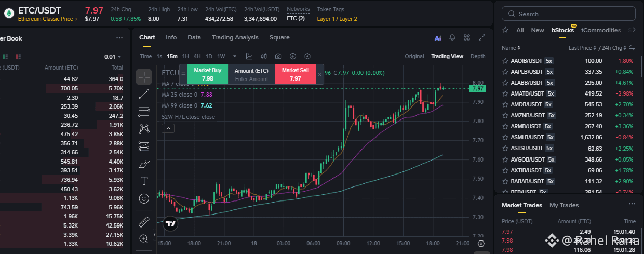
Task: Collapse the indicator legend chevron
Action: (x=168, y=129)
